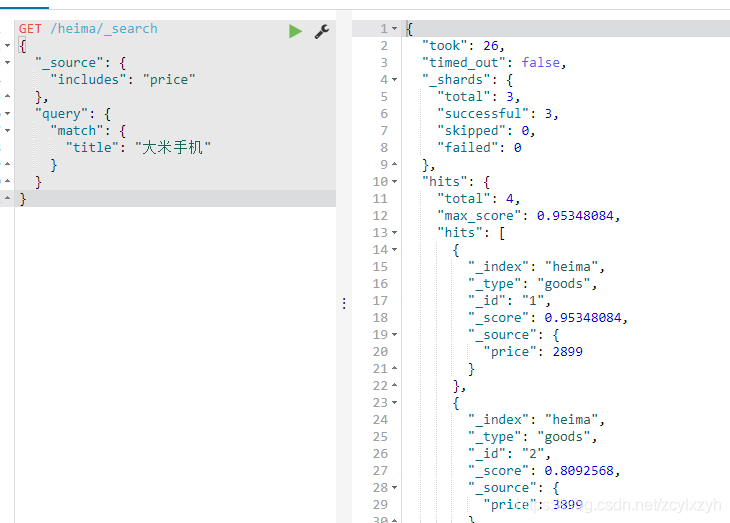Click the GET method keyword
The width and height of the screenshot is (730, 523).
click(x=30, y=29)
